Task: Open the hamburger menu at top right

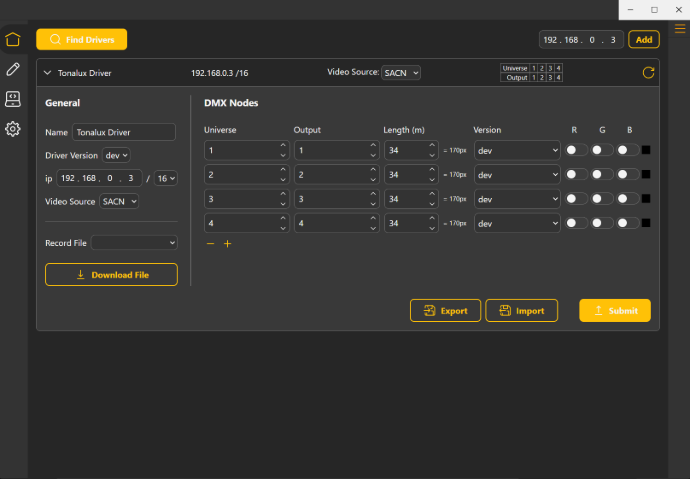Action: coord(680,29)
